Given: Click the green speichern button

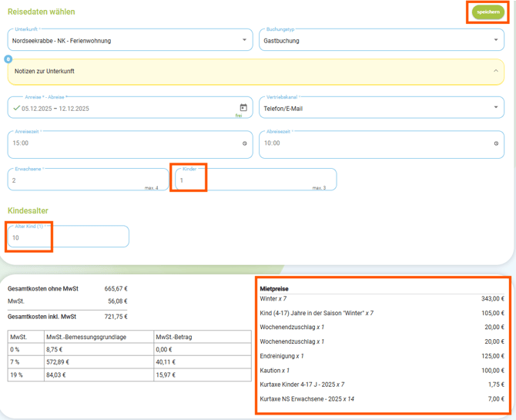Looking at the screenshot, I should coord(488,12).
